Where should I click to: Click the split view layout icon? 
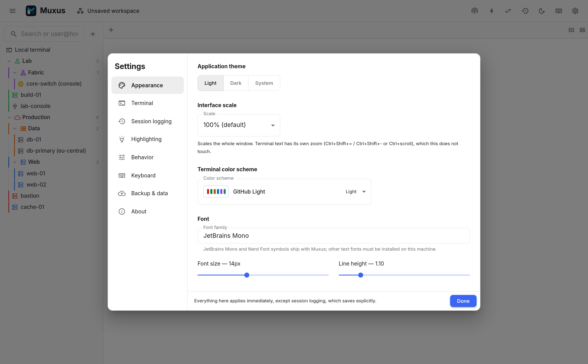click(571, 30)
